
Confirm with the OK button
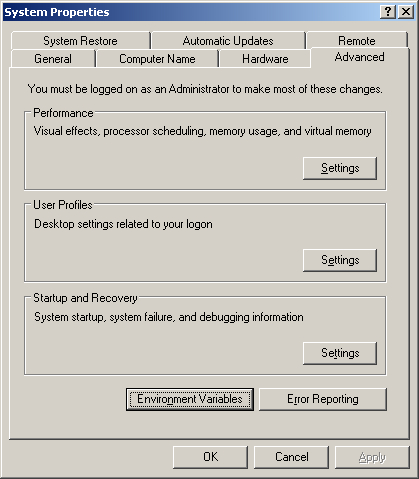pyautogui.click(x=210, y=457)
